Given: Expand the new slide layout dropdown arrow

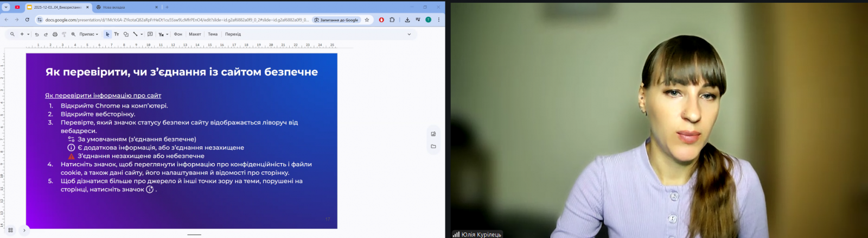Looking at the screenshot, I should click(28, 34).
